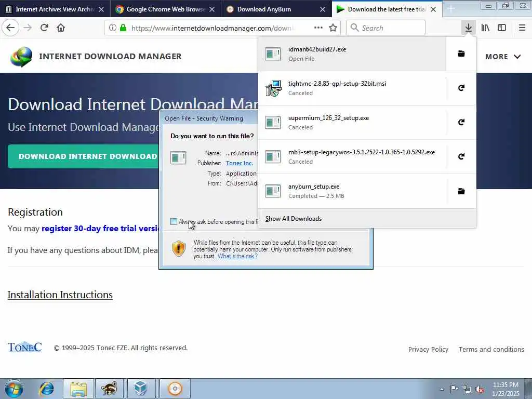Viewport: 532px width, 399px height.
Task: Click the green padlock security icon
Action: pos(123,28)
